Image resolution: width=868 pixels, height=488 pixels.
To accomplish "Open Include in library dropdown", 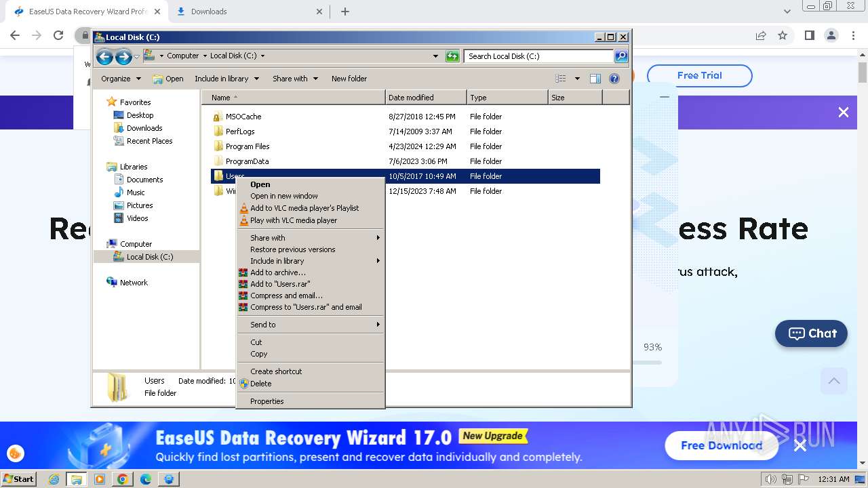I will point(226,79).
